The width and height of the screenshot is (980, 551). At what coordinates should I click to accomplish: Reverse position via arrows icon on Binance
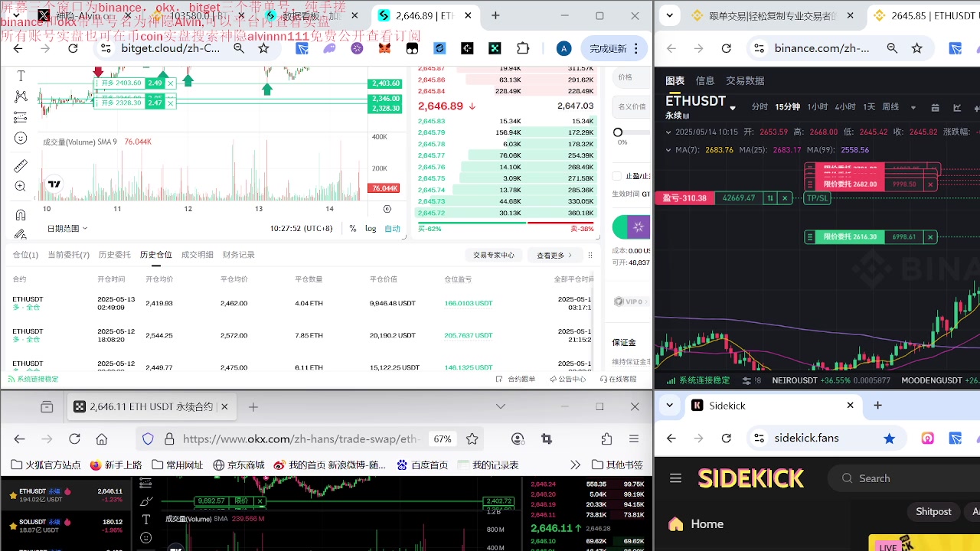(770, 198)
